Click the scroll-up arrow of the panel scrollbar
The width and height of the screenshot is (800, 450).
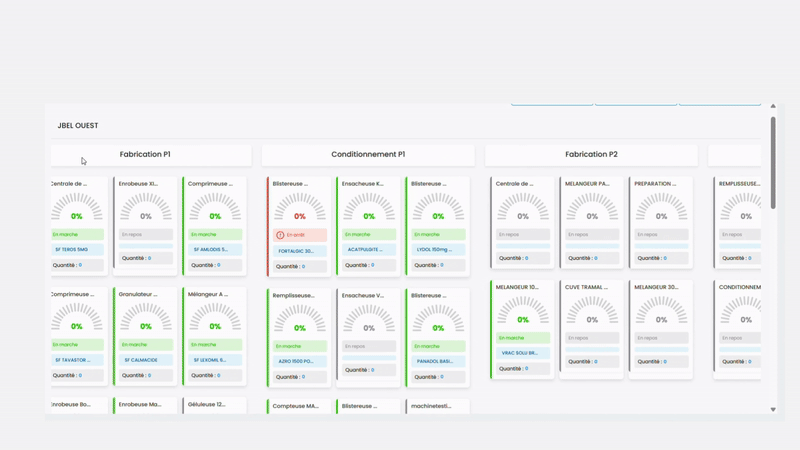773,106
